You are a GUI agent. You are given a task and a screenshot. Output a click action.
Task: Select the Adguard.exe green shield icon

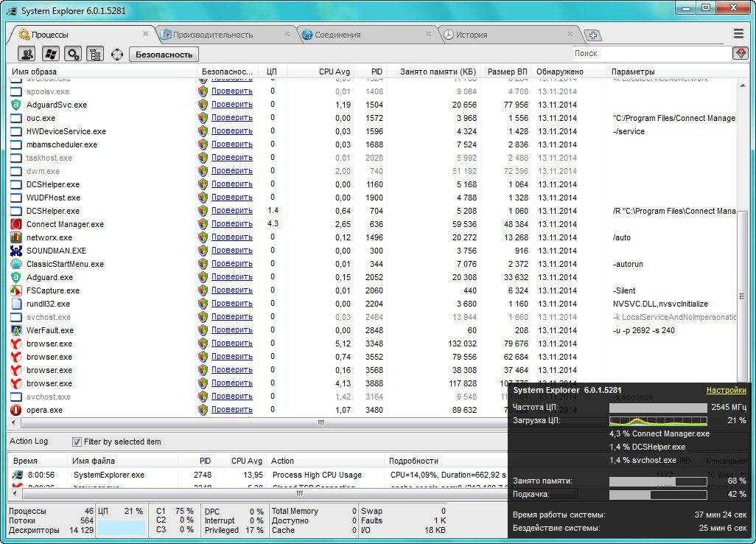coord(16,277)
